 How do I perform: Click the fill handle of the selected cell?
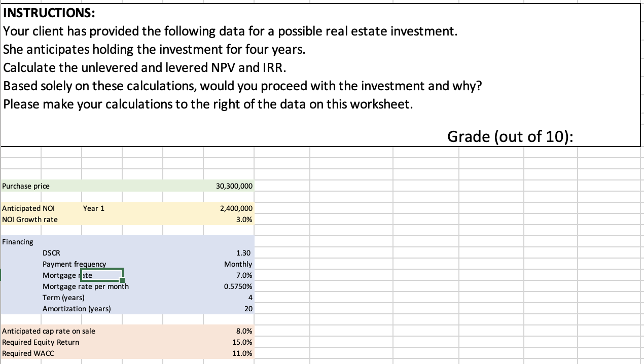click(x=122, y=280)
